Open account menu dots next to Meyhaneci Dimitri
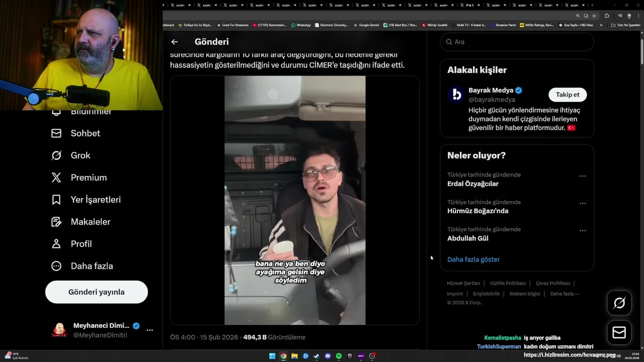 click(149, 330)
